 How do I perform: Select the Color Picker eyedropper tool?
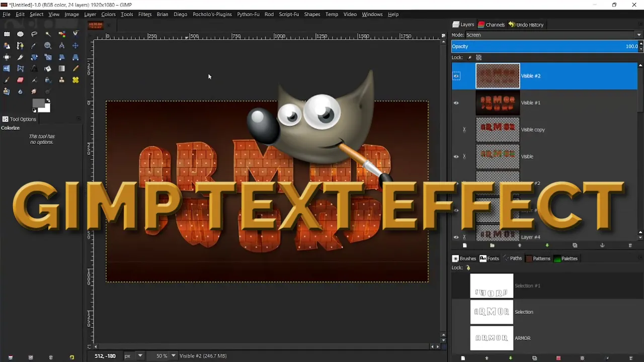coord(34,45)
